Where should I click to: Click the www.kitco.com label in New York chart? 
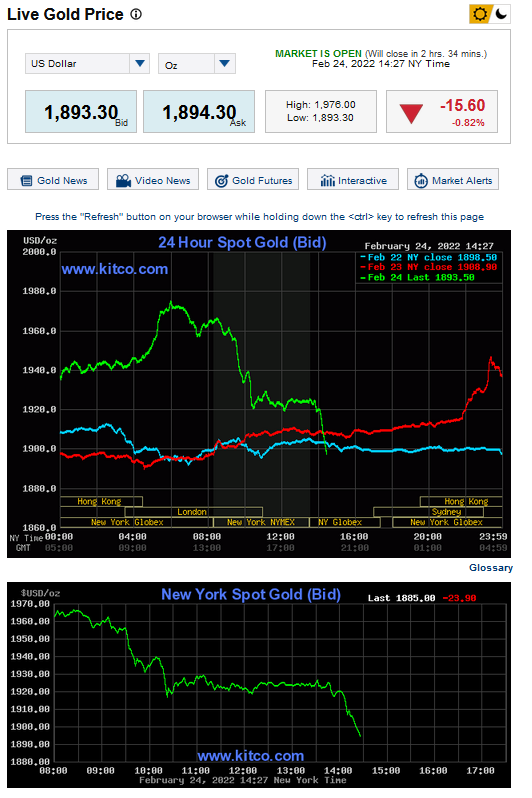pyautogui.click(x=250, y=756)
